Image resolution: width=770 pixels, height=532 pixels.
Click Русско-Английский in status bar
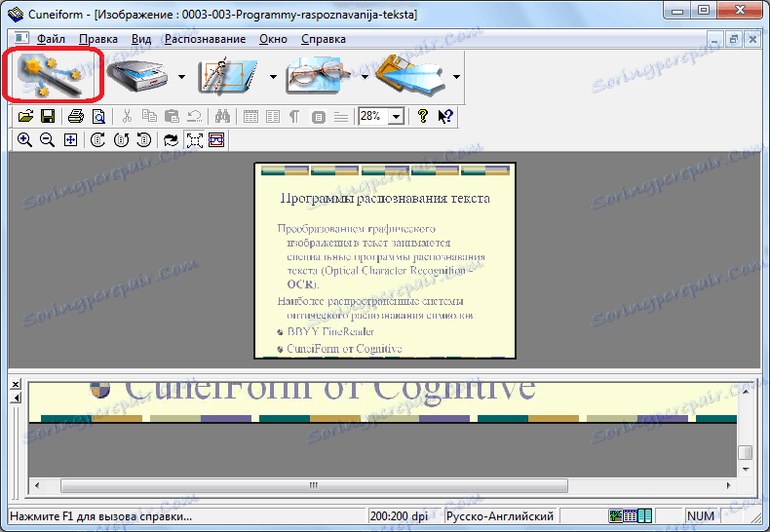(500, 516)
